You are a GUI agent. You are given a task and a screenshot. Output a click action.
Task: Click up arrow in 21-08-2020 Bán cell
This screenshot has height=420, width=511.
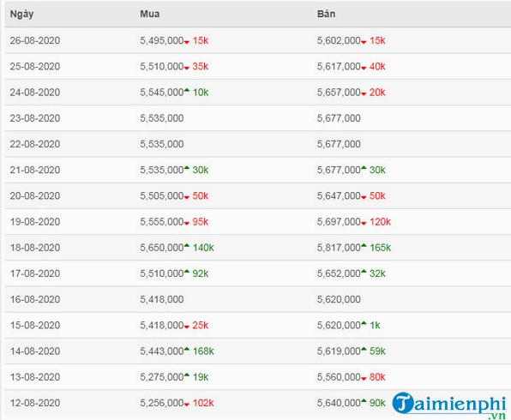[x=364, y=168]
